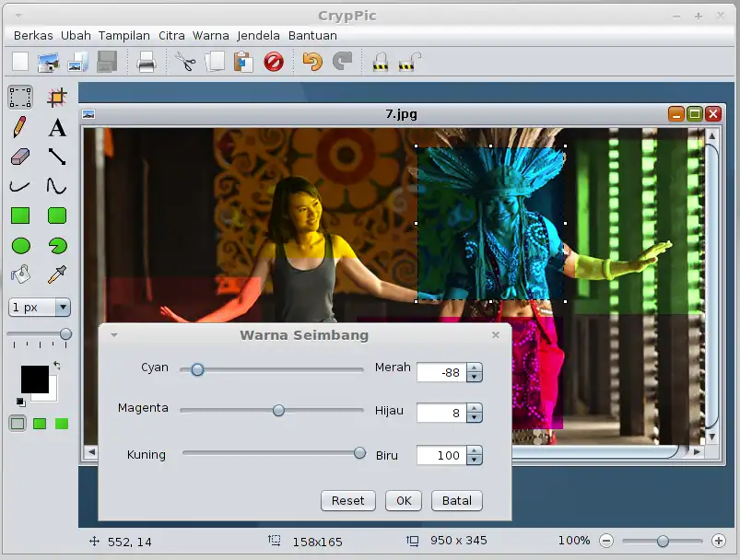Pick the Eraser tool
The height and width of the screenshot is (560, 740).
20,157
